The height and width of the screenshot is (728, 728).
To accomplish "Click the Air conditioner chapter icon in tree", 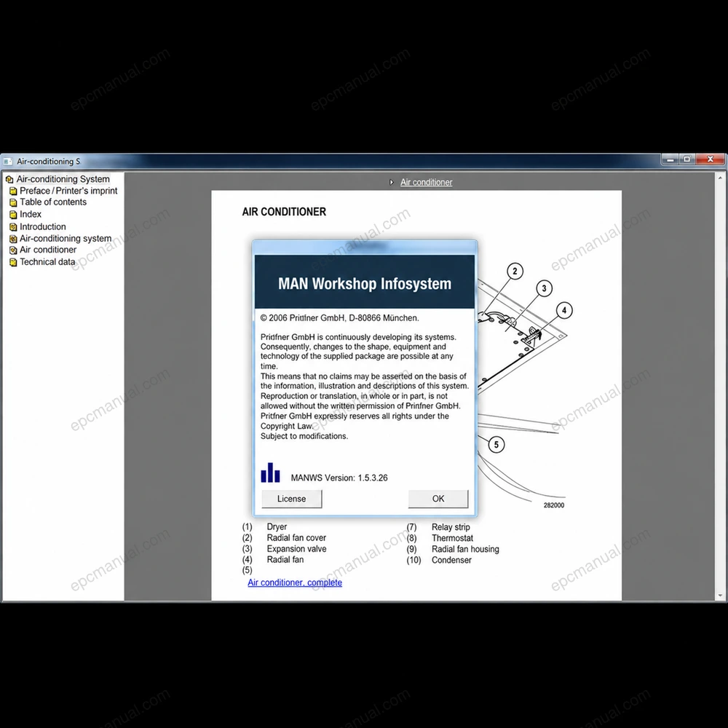I will [x=13, y=250].
